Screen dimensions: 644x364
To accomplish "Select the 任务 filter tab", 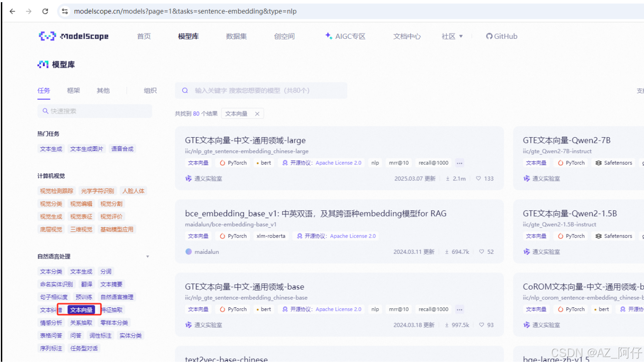I will tap(44, 91).
